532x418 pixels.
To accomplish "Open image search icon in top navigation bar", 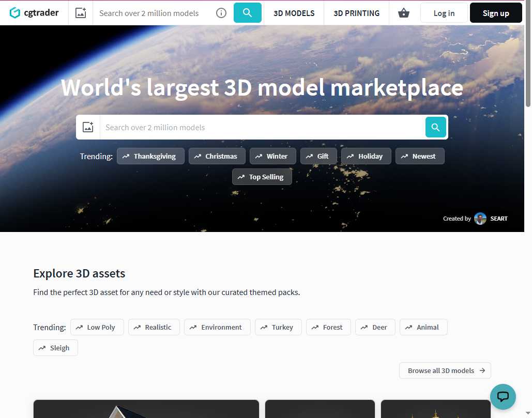I will point(81,13).
